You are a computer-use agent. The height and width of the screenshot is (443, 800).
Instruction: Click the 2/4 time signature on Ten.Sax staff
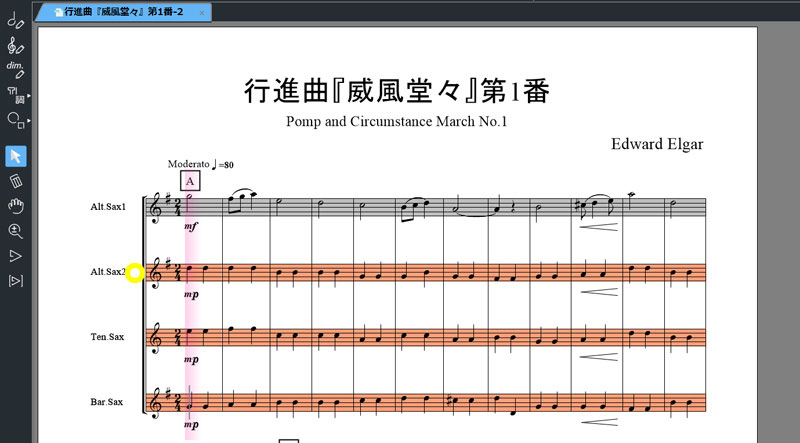(178, 337)
